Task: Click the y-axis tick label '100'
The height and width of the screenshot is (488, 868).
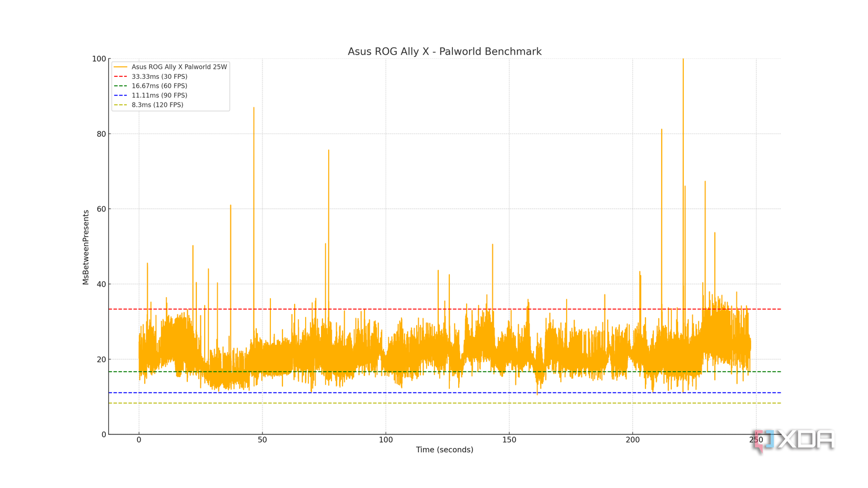Action: tap(99, 59)
